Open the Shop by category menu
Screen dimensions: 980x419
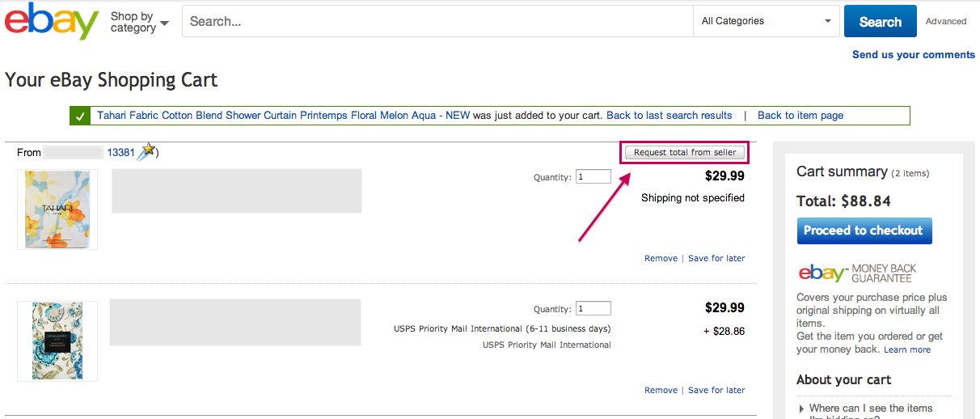click(x=139, y=22)
